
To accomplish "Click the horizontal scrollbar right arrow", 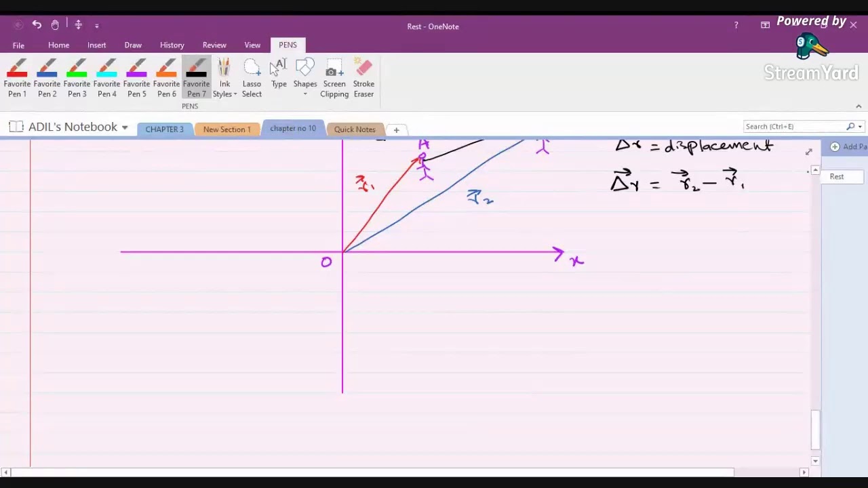I will [804, 472].
